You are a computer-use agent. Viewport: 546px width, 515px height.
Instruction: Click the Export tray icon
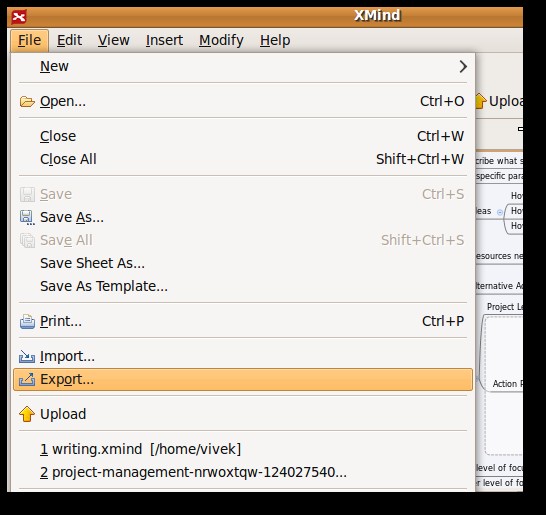point(27,380)
